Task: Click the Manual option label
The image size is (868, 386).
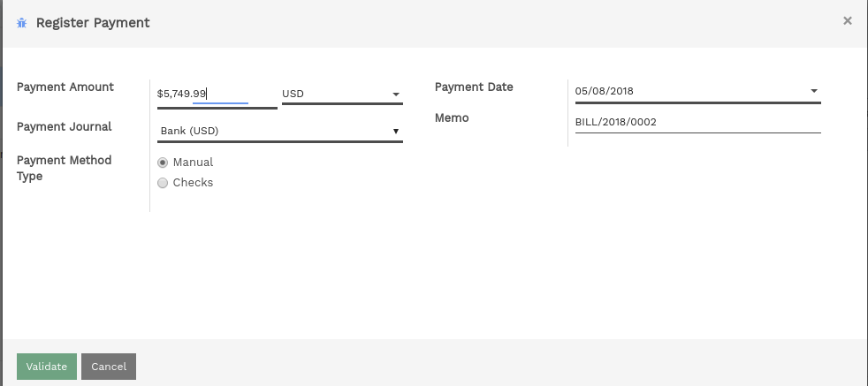Action: 194,162
